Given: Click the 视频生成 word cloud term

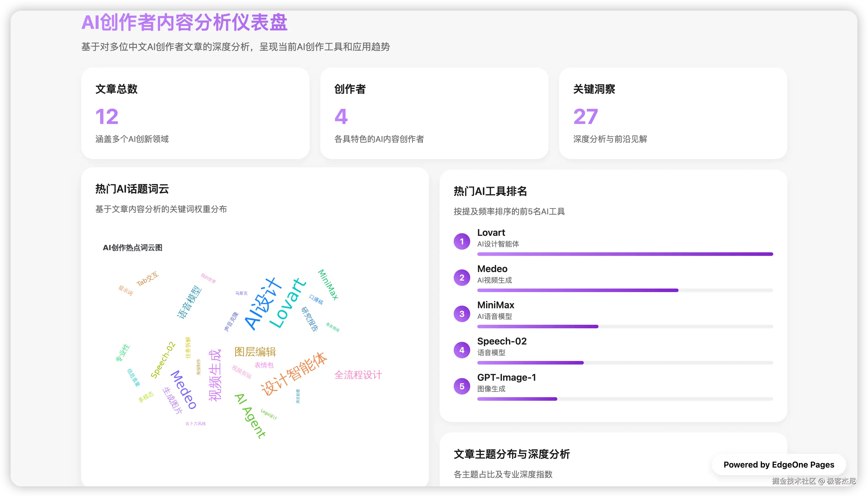Looking at the screenshot, I should click(x=215, y=375).
